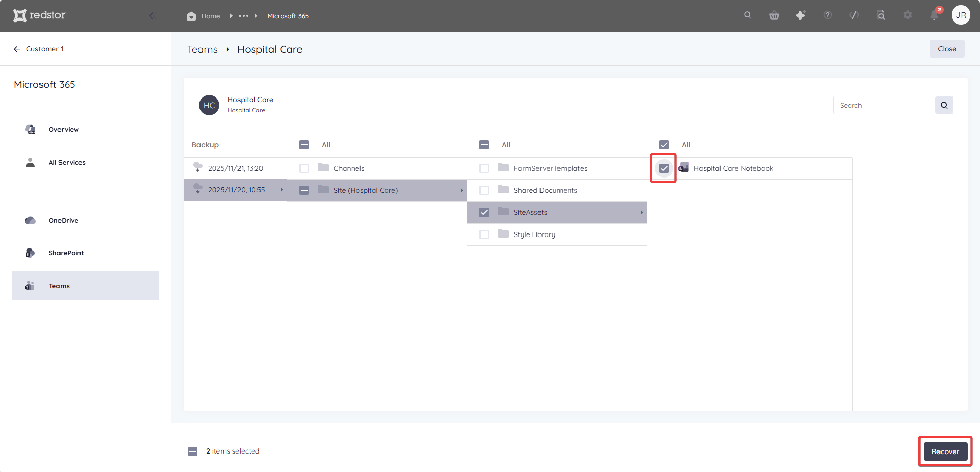This screenshot has height=472, width=980.
Task: Uncheck the Hospital Care Notebook checkbox
Action: (x=664, y=168)
